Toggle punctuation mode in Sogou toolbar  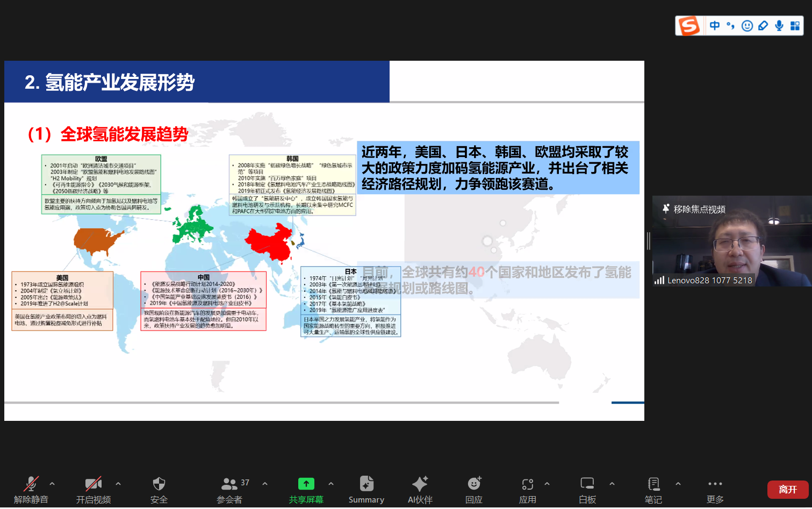pyautogui.click(x=731, y=26)
